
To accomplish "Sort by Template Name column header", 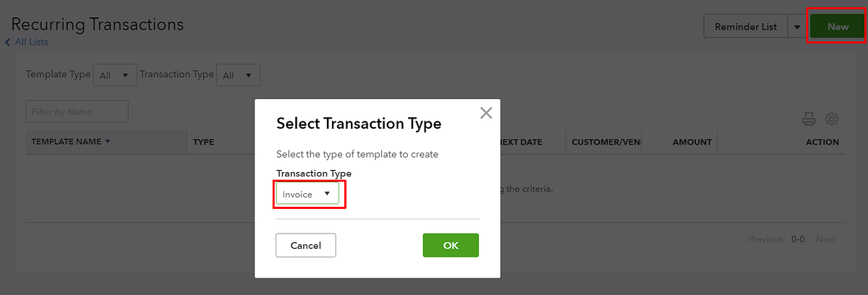I will 70,142.
